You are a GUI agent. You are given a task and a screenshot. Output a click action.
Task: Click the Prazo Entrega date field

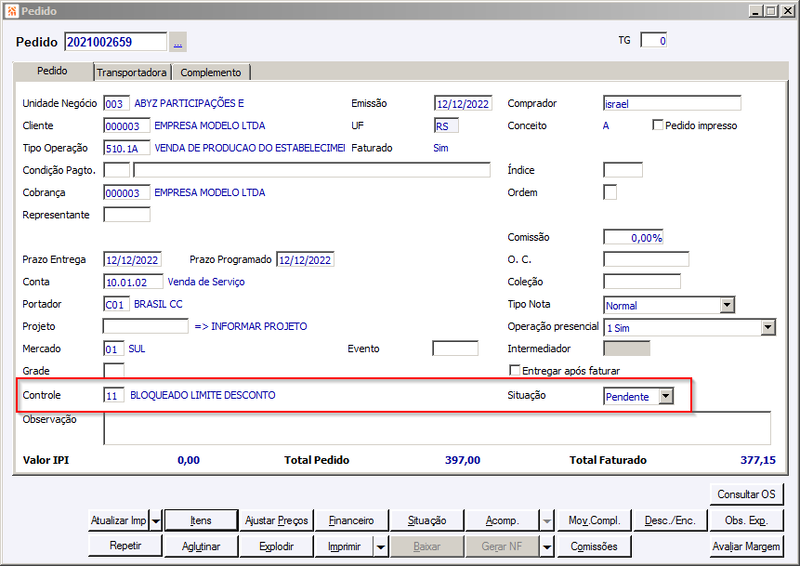click(133, 259)
